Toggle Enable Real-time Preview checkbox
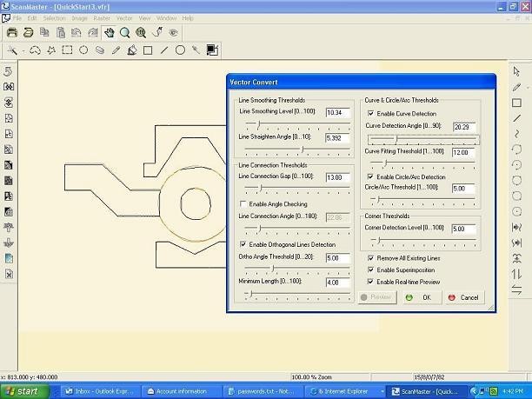This screenshot has width=532, height=399. 370,282
